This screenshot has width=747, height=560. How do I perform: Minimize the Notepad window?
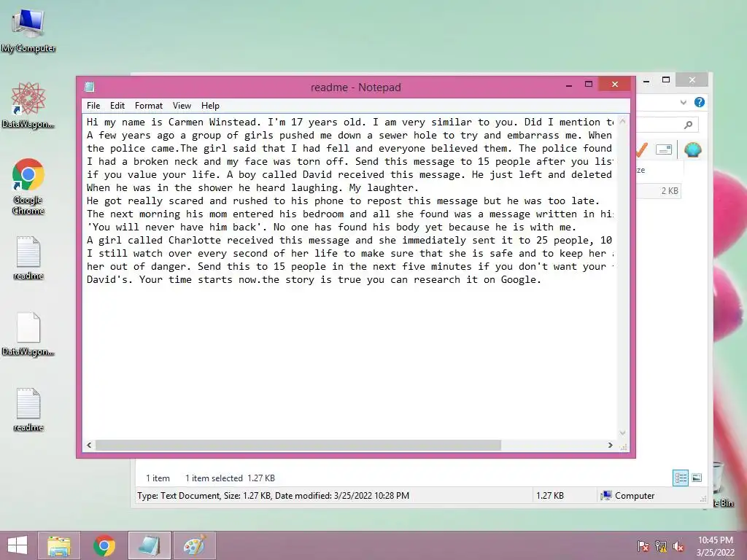tap(569, 85)
